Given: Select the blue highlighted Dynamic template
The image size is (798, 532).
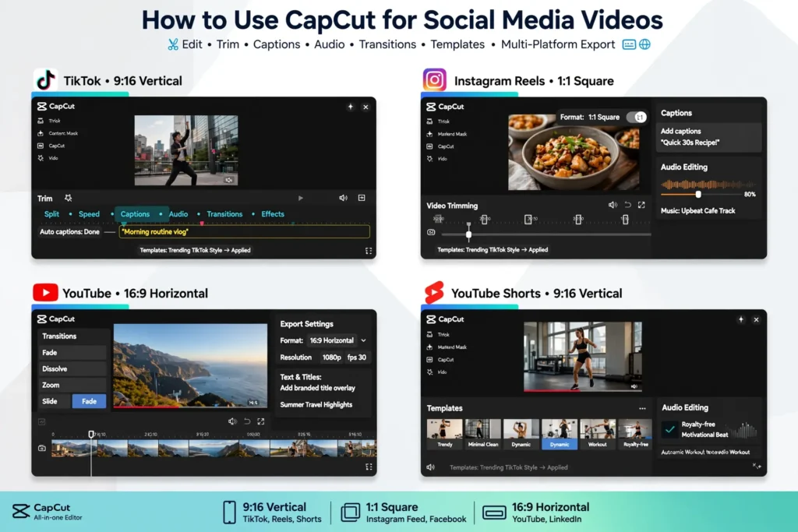Looking at the screenshot, I should [560, 434].
